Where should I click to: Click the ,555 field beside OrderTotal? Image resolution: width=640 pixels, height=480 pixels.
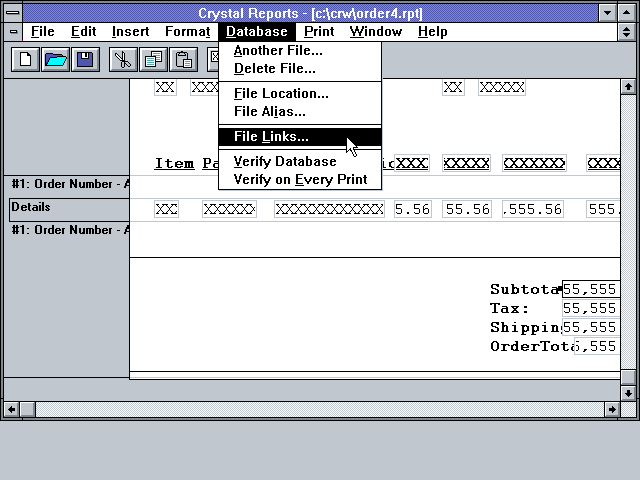tap(597, 346)
